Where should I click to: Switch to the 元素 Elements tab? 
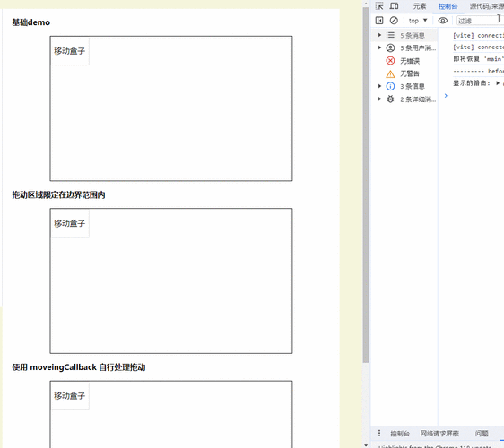[x=420, y=6]
